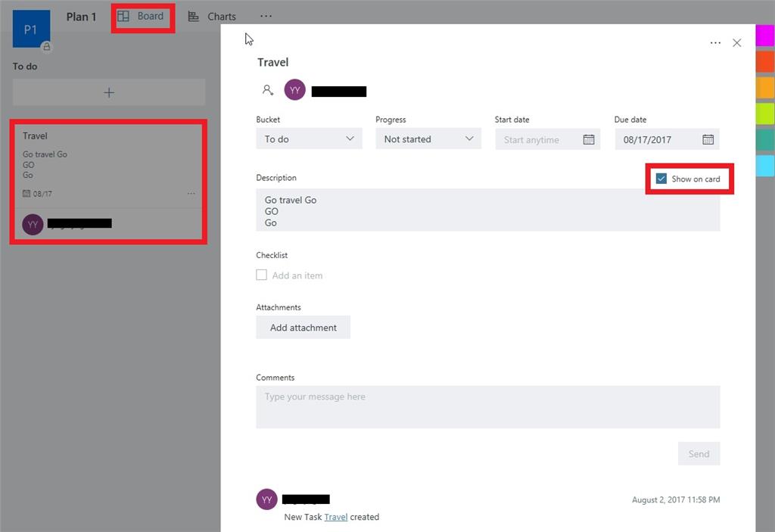This screenshot has width=775, height=532.
Task: Click the Start date field
Action: pyautogui.click(x=548, y=139)
